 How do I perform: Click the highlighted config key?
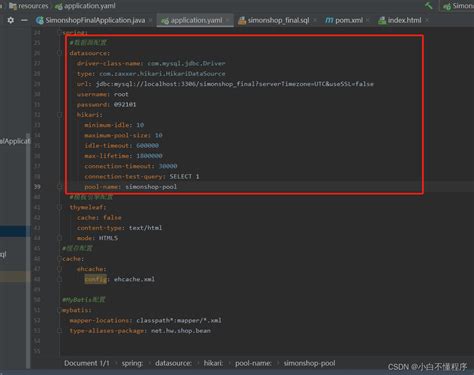tap(95, 279)
